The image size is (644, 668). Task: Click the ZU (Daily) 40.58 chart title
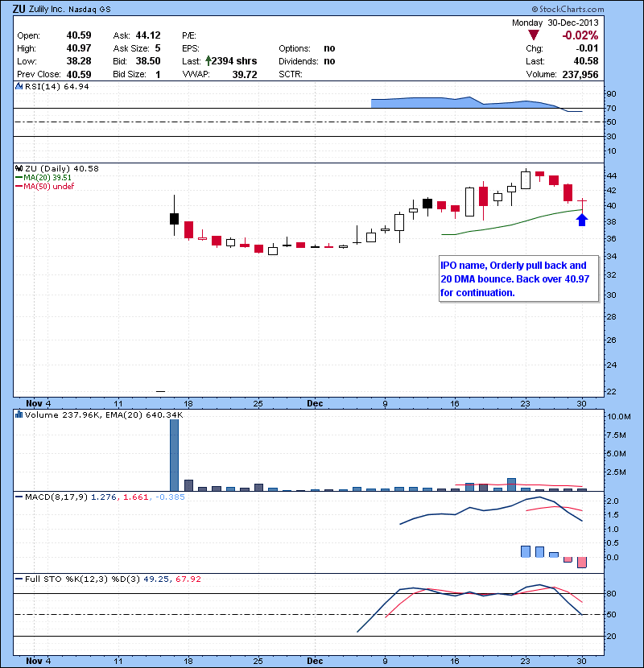click(62, 169)
